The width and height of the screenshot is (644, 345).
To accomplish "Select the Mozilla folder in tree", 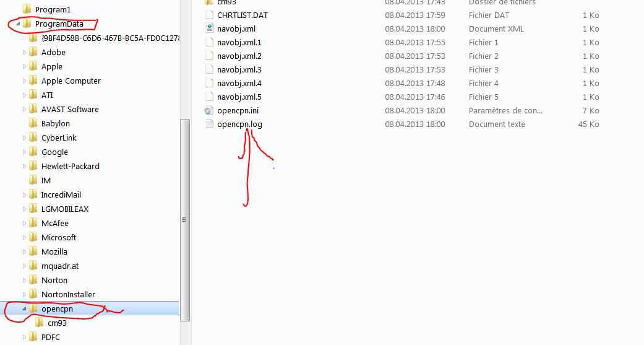I will point(54,251).
